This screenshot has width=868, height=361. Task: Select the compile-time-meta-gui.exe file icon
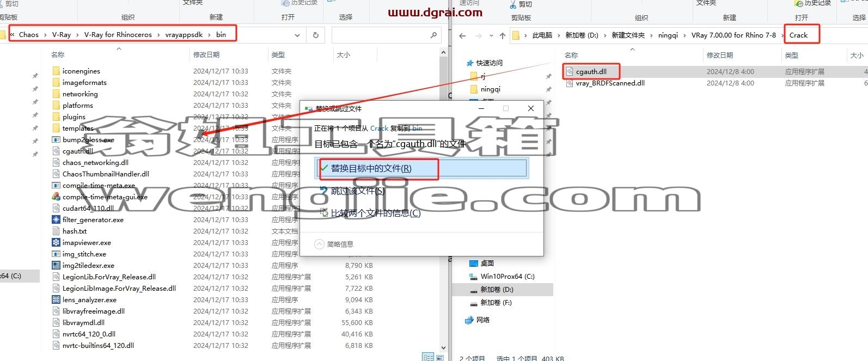click(x=56, y=197)
